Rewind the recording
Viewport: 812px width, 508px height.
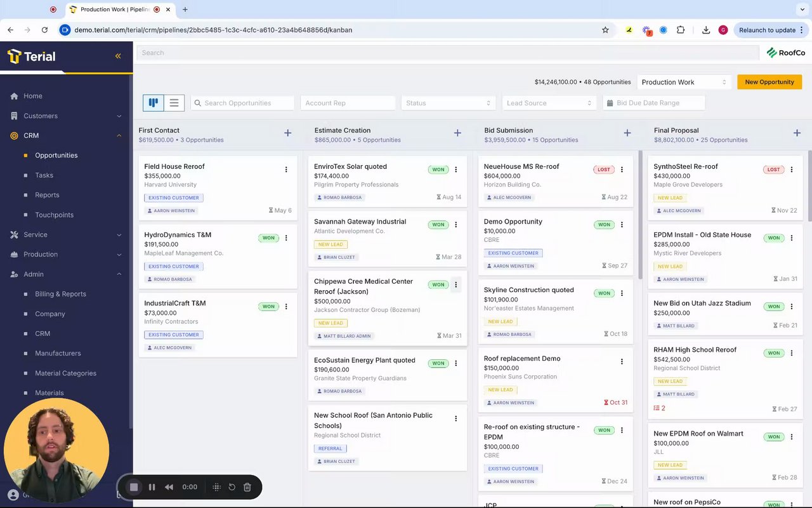click(x=169, y=487)
